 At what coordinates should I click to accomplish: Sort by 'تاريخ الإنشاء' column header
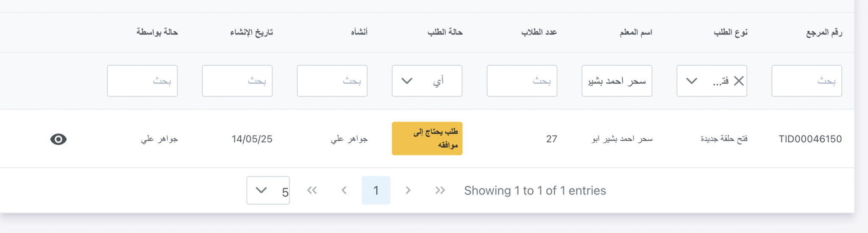[x=251, y=32]
